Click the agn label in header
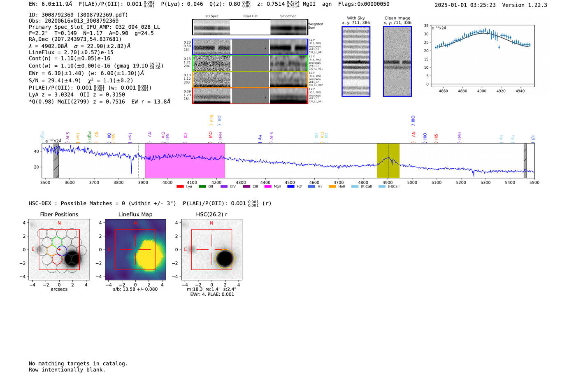 pyautogui.click(x=327, y=4)
